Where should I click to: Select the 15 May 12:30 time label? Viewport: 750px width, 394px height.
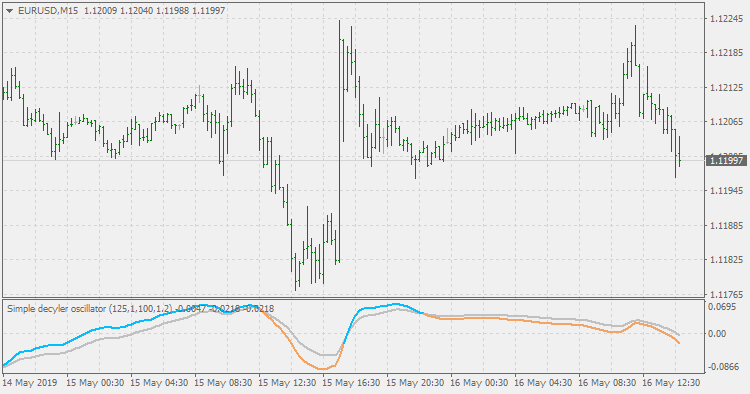(x=287, y=383)
